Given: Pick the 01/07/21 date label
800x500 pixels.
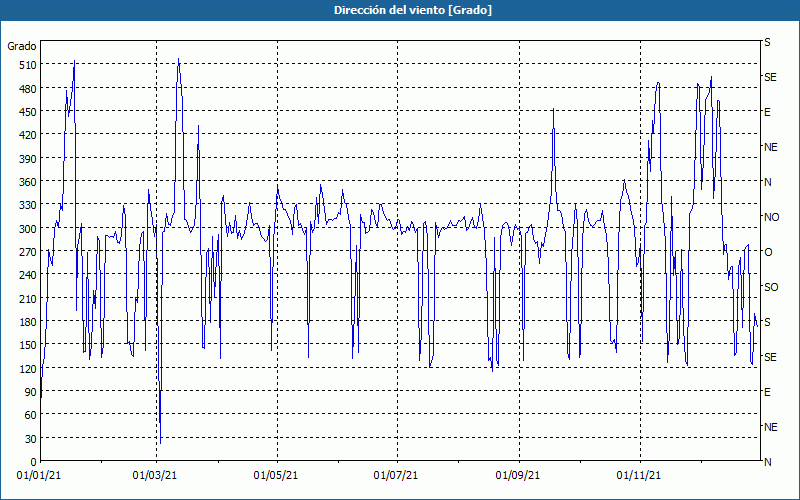Looking at the screenshot, I should 396,476.
